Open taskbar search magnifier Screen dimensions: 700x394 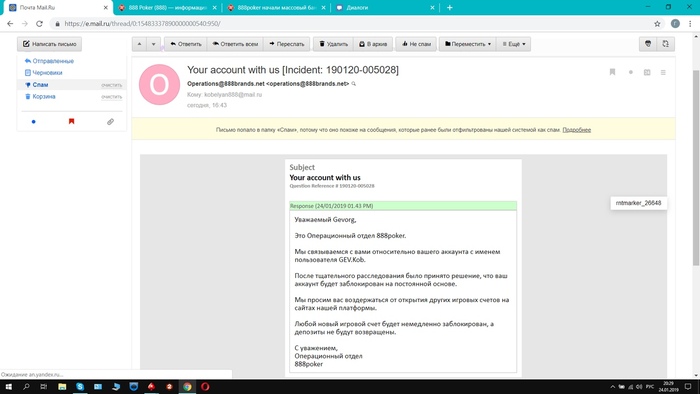(26, 386)
